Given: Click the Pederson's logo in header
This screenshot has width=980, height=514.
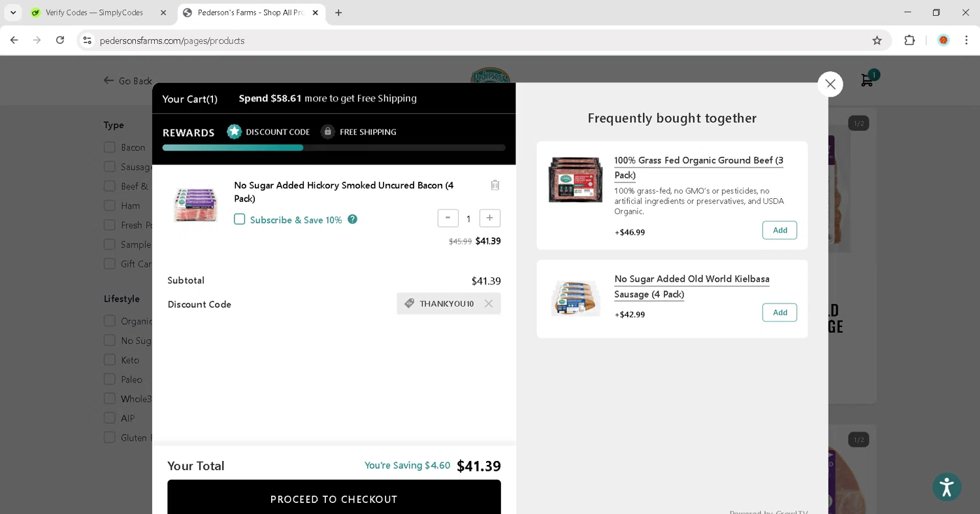Looking at the screenshot, I should pos(491,75).
